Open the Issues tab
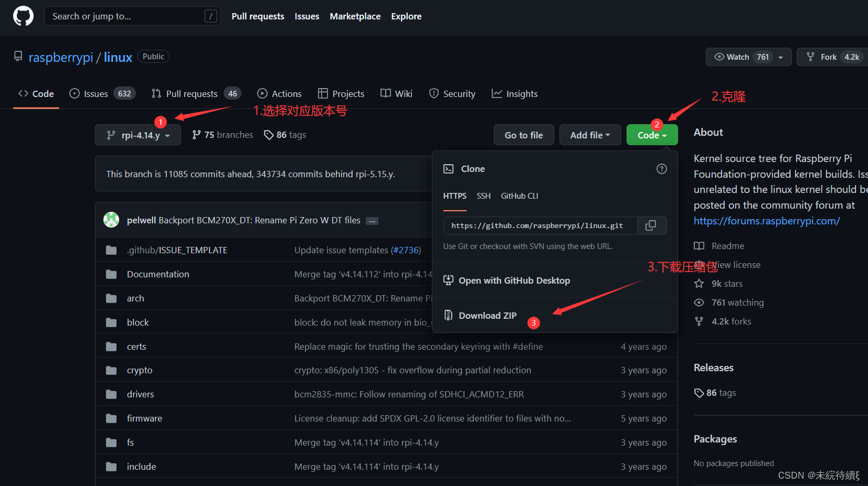868x486 pixels. click(103, 94)
